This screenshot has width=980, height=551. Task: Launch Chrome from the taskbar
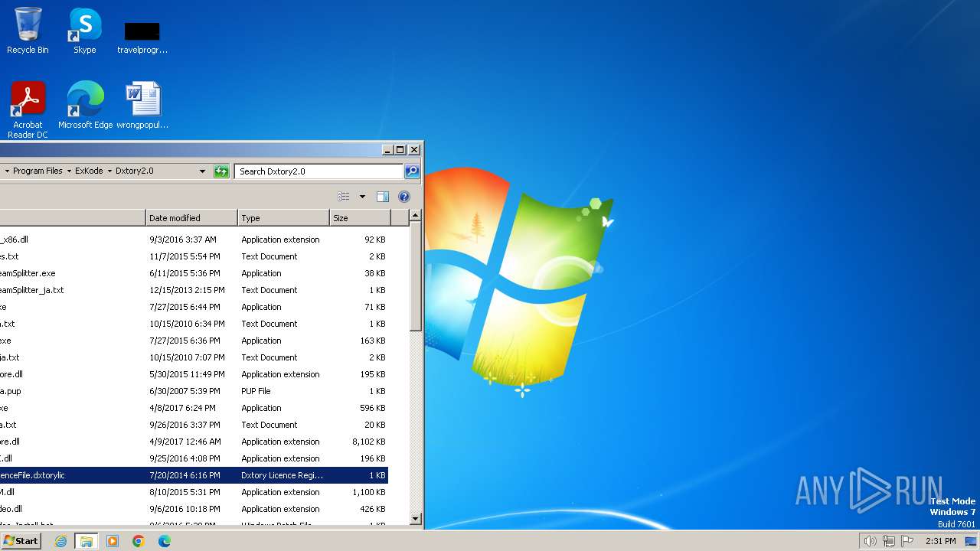(x=139, y=541)
